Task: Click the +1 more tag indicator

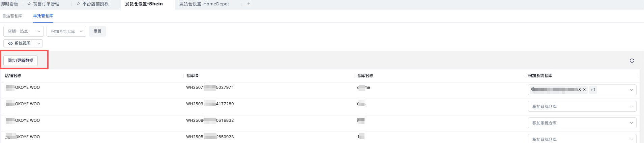Action: 593,90
